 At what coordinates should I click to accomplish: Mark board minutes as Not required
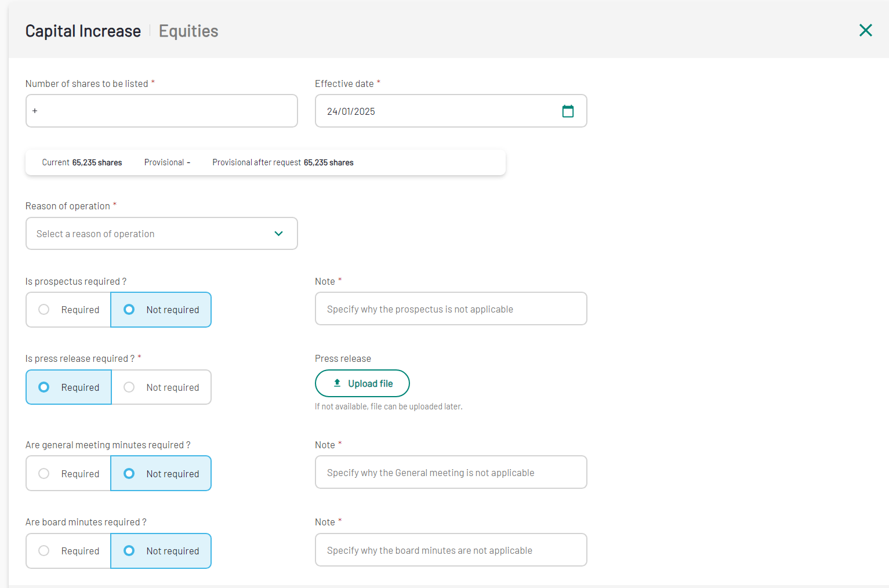pos(161,551)
